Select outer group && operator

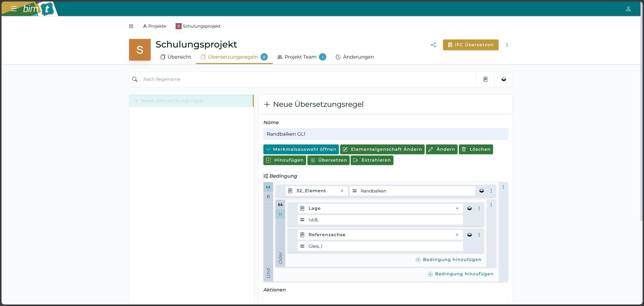tap(268, 187)
